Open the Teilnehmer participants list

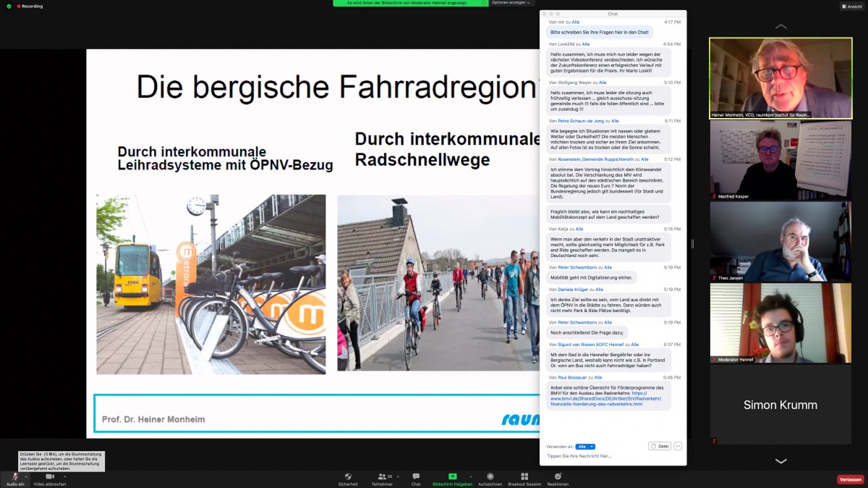(383, 476)
